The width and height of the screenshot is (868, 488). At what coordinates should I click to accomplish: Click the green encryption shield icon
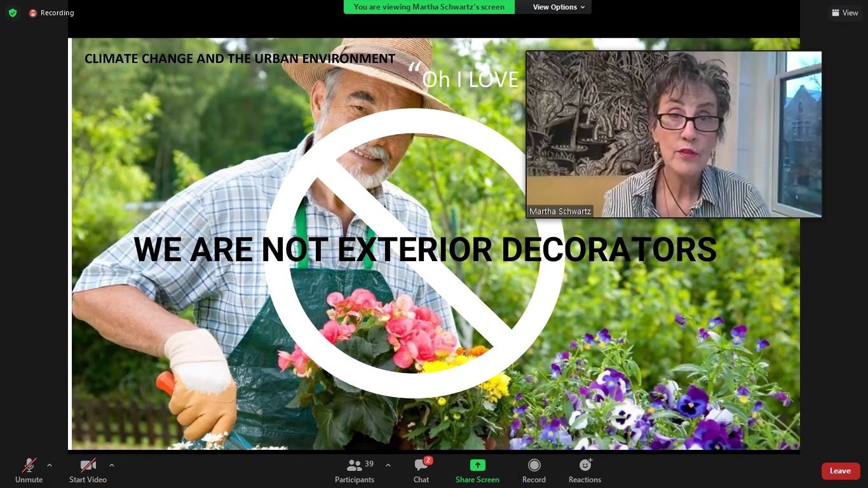tap(13, 13)
